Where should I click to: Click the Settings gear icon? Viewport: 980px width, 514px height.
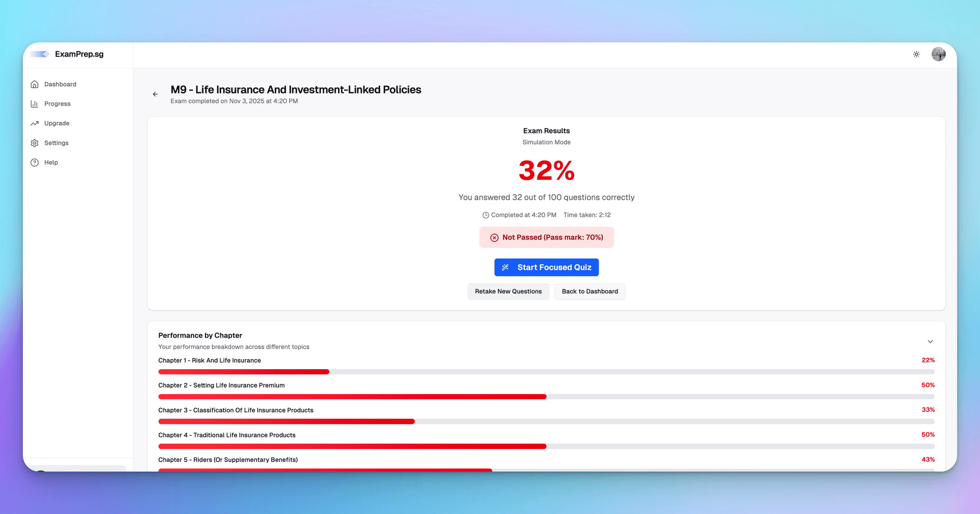click(x=35, y=143)
